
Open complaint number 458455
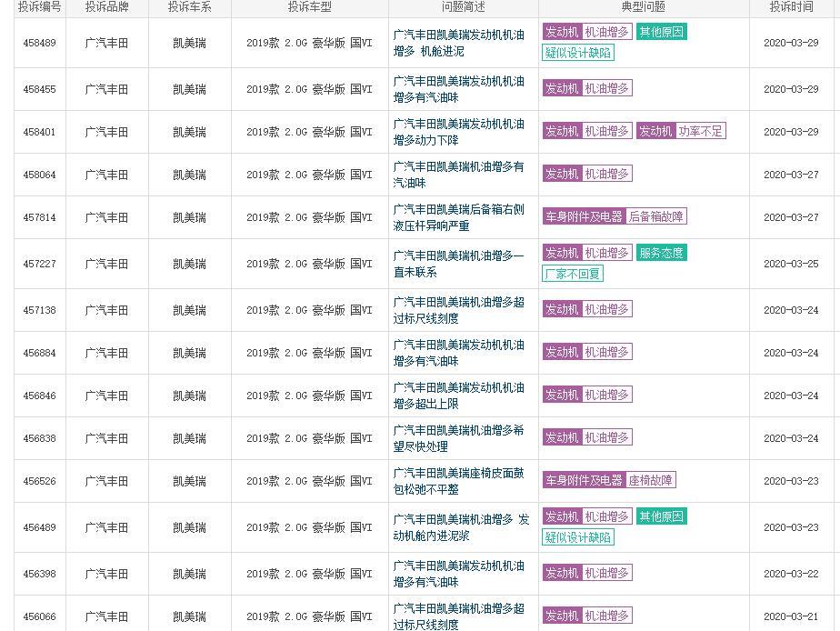pos(40,89)
